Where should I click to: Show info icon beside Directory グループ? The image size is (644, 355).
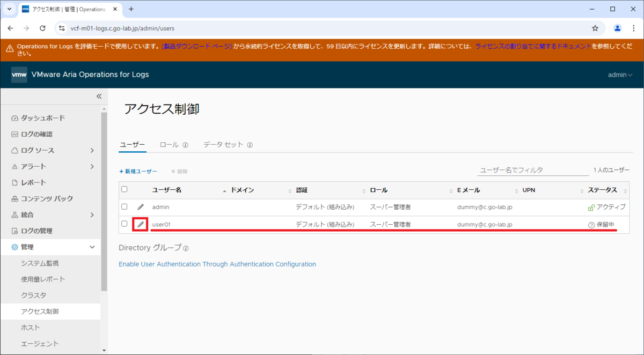pyautogui.click(x=186, y=249)
